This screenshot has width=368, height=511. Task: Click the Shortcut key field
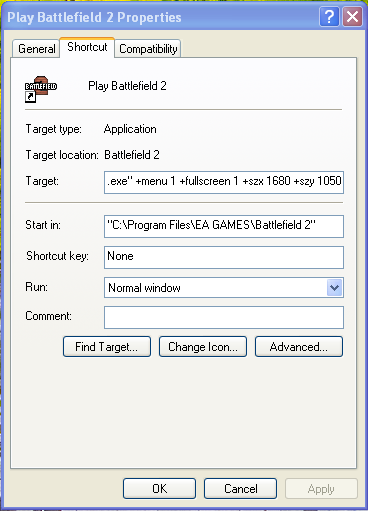pos(224,257)
